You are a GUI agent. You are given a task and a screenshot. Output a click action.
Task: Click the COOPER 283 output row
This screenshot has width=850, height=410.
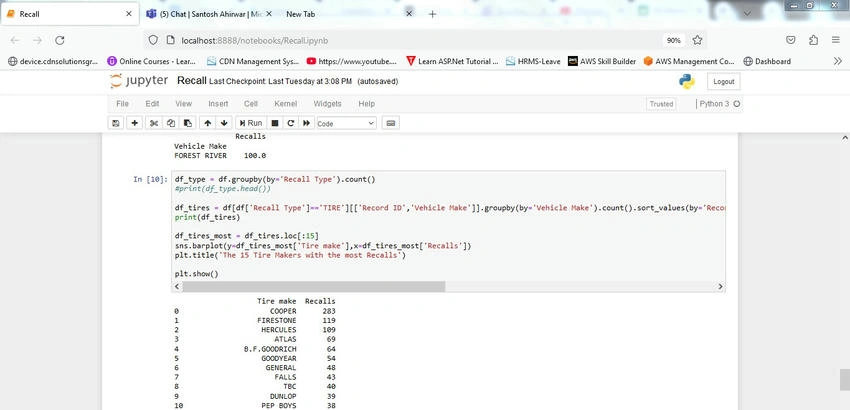tap(255, 311)
